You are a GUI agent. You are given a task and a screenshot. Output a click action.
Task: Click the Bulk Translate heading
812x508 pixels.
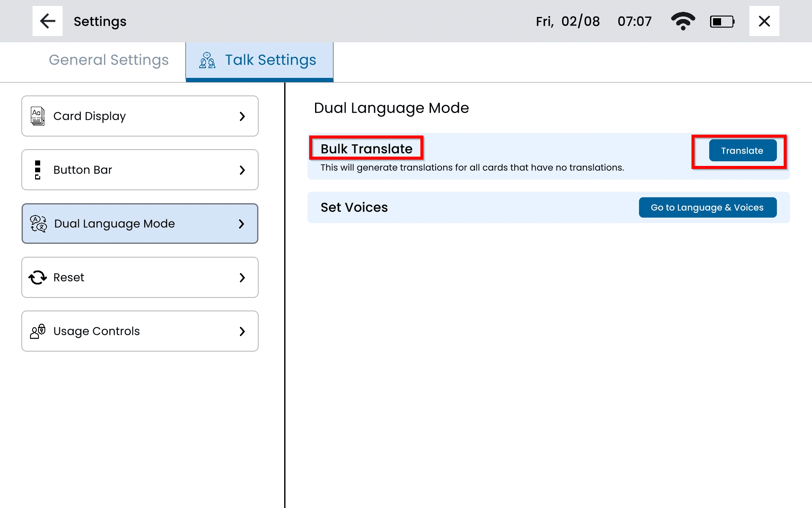pos(366,149)
